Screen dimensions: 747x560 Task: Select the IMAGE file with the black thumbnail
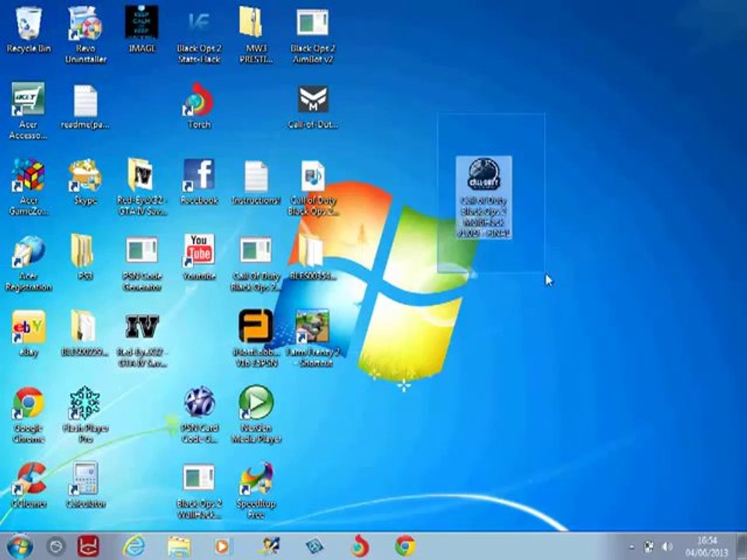(x=142, y=29)
